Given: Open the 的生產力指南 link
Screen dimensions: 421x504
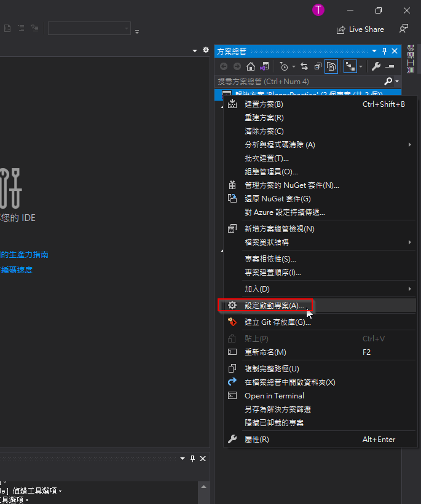Looking at the screenshot, I should pos(24,255).
